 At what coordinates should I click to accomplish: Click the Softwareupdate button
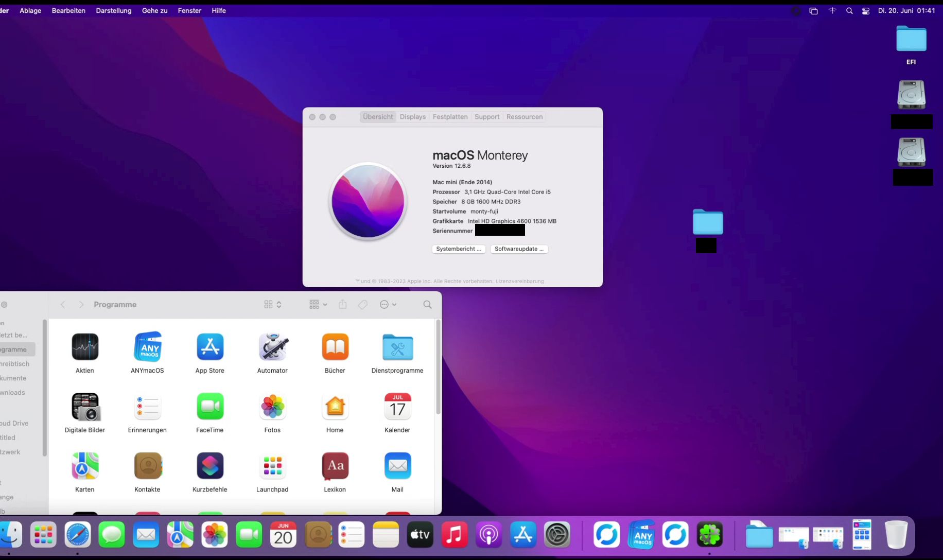click(518, 249)
